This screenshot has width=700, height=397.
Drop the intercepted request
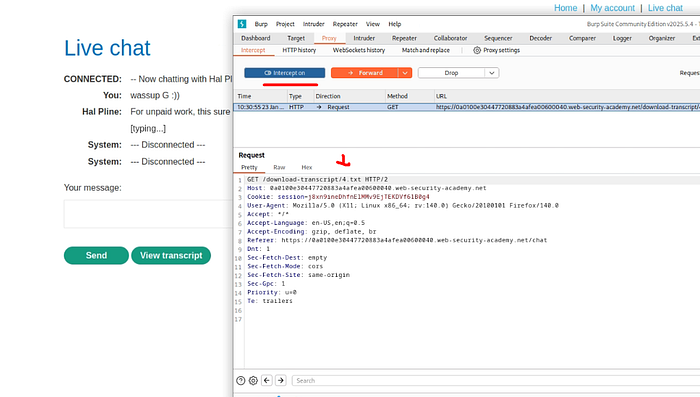[451, 73]
